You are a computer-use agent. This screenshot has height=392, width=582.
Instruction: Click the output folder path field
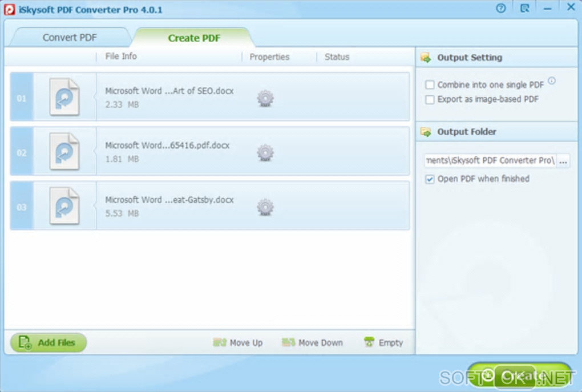pos(490,161)
